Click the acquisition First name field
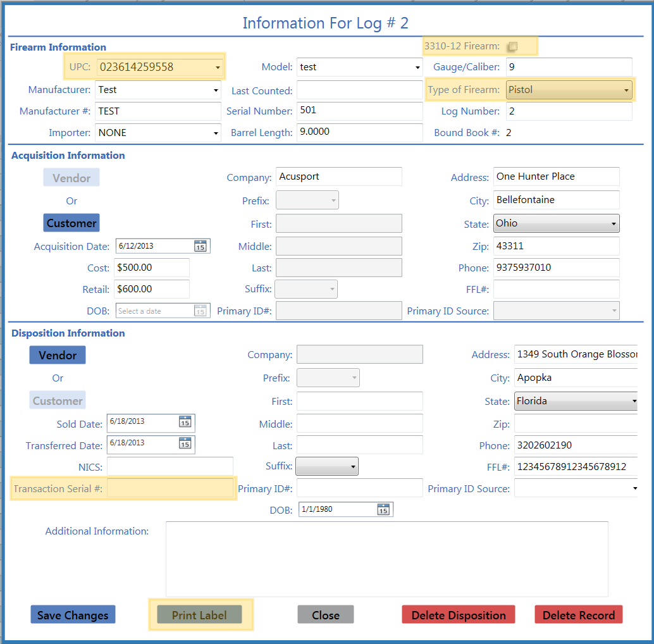The image size is (654, 644). point(338,223)
